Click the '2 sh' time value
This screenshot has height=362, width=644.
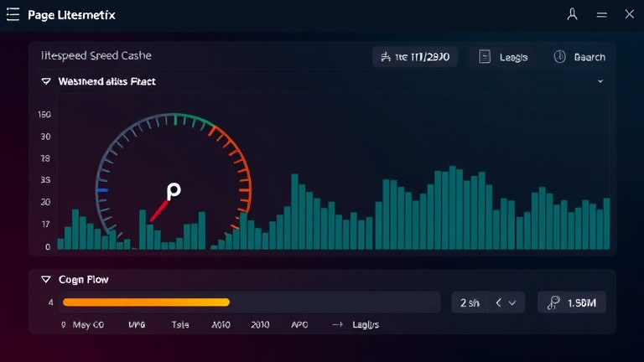coord(470,303)
